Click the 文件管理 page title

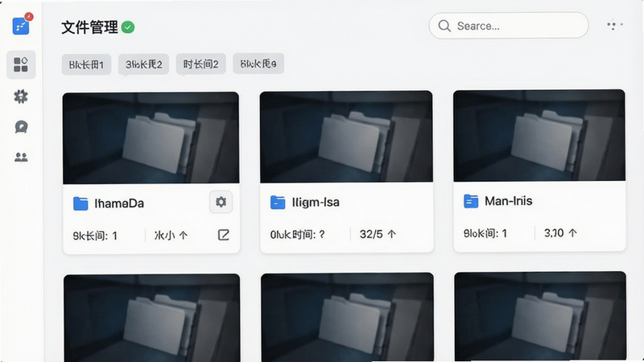coord(89,27)
